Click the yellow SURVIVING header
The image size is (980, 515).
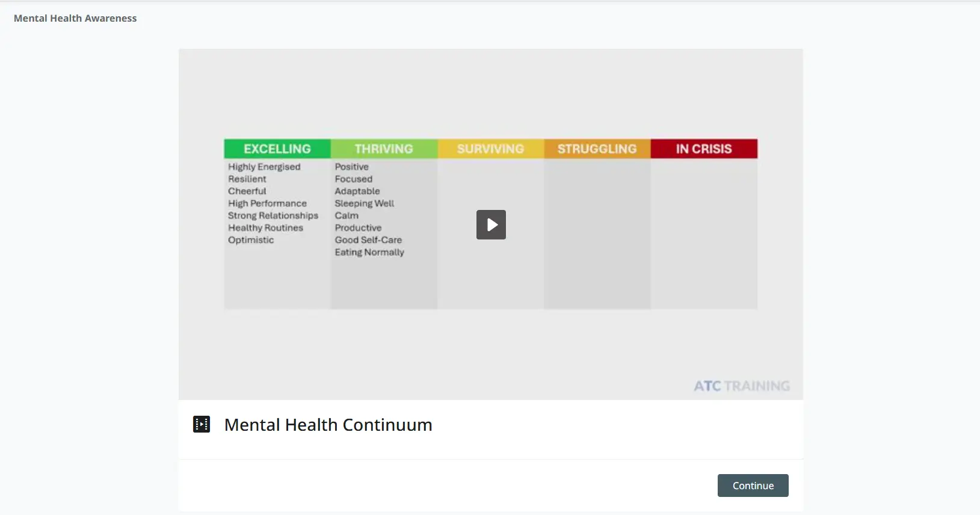[x=490, y=149]
